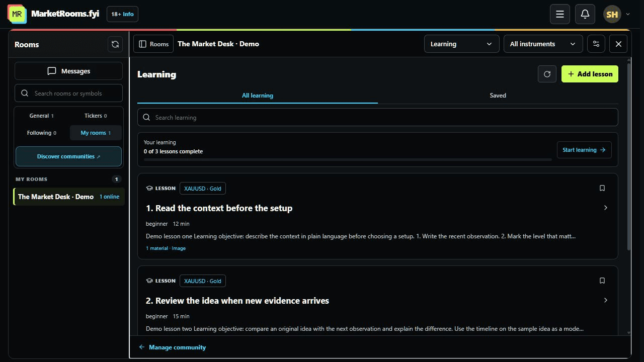Open The Market Desk · Demo room
This screenshot has height=362, width=644.
[x=68, y=197]
